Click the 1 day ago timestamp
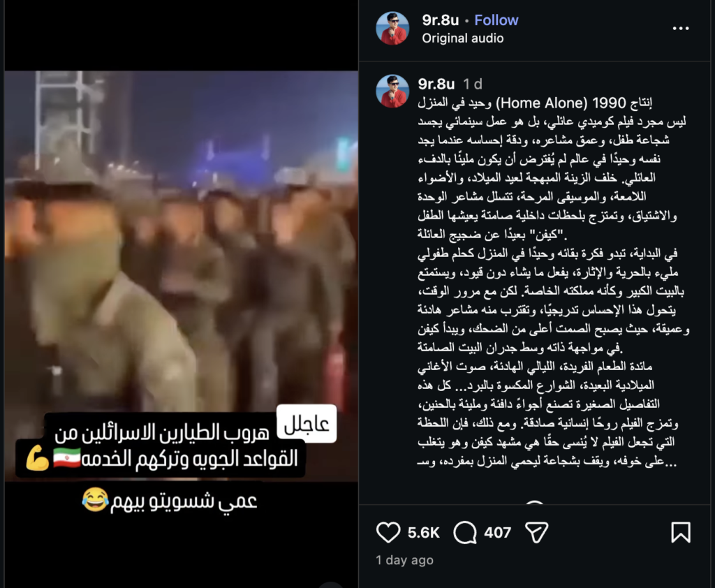 [404, 560]
